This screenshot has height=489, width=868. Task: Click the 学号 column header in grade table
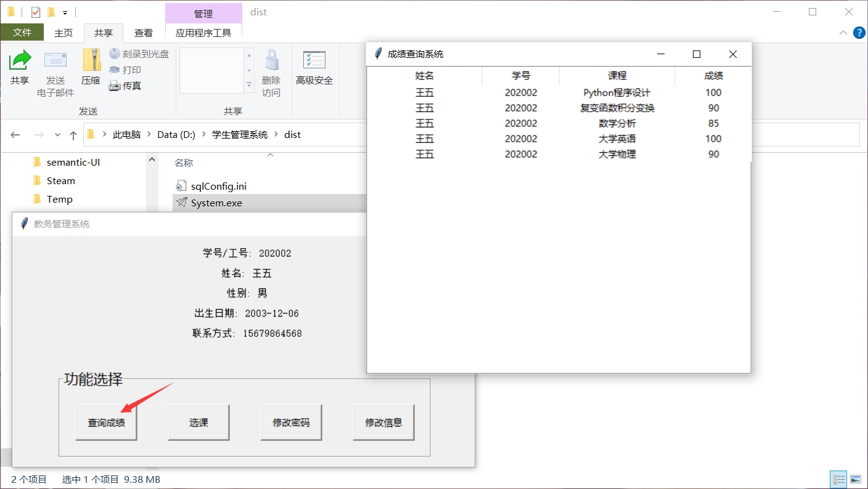[x=521, y=75]
